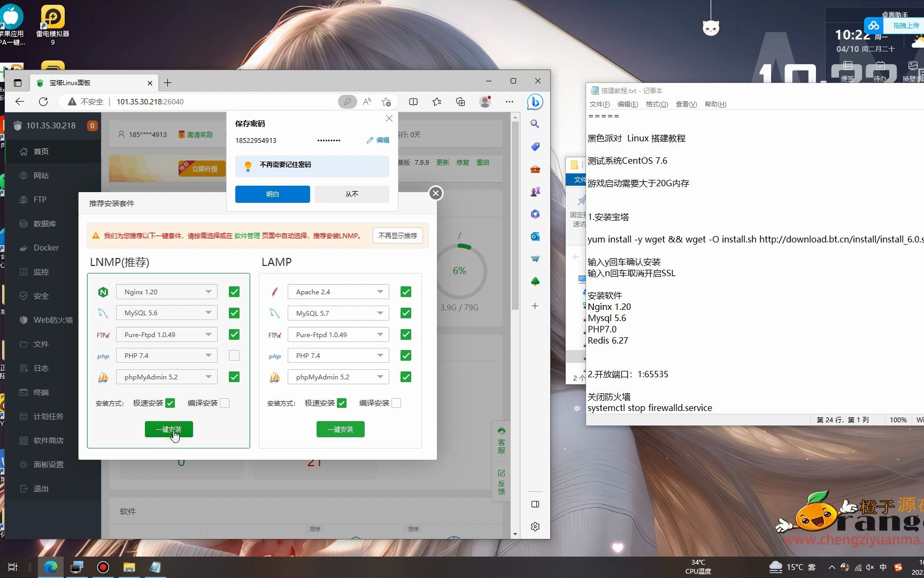924x578 pixels.
Task: Open a new browser tab
Action: coord(168,82)
